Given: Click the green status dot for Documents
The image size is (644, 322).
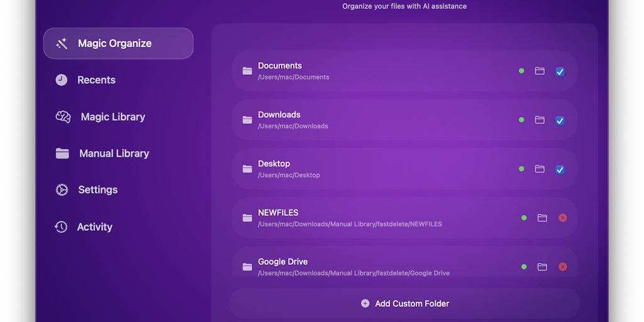Looking at the screenshot, I should pyautogui.click(x=521, y=71).
